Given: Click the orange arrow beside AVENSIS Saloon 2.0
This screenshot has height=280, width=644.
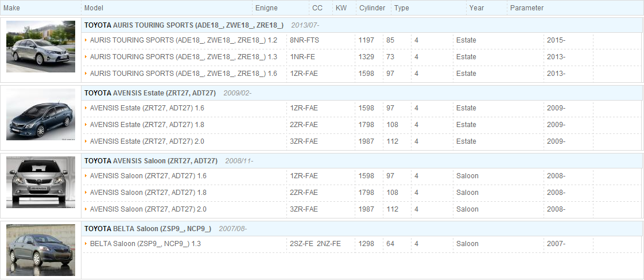Looking at the screenshot, I should pos(86,209).
